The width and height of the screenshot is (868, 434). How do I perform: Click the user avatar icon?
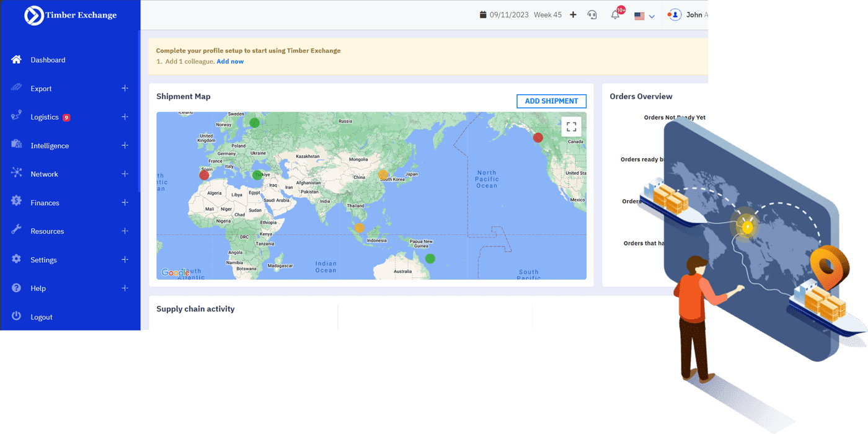click(674, 15)
